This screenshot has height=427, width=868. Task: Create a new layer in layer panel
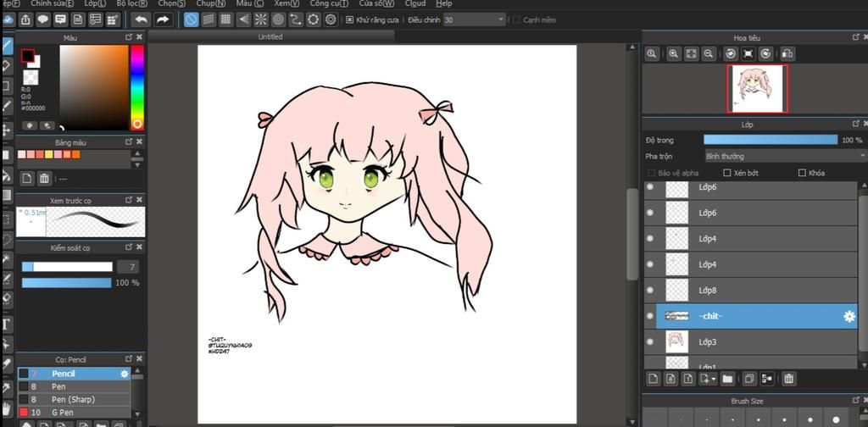654,379
